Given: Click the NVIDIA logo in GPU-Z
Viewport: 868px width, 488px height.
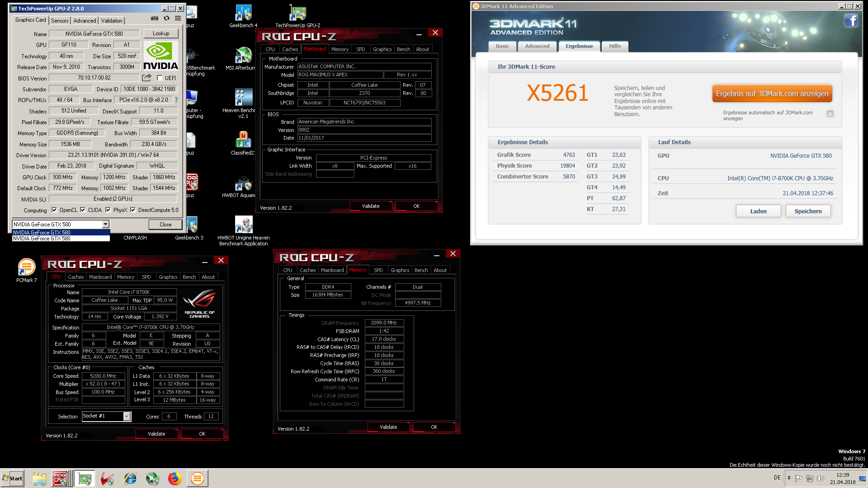Looking at the screenshot, I should 160,56.
